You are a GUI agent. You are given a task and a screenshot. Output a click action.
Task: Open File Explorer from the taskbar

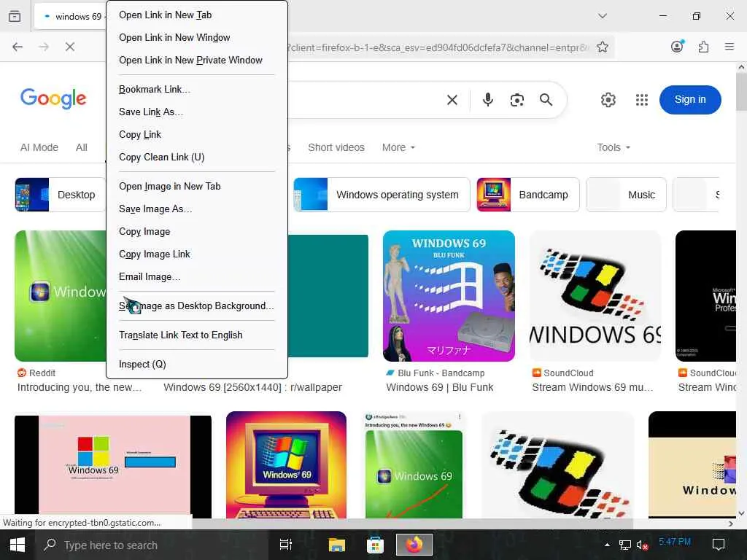(x=337, y=545)
